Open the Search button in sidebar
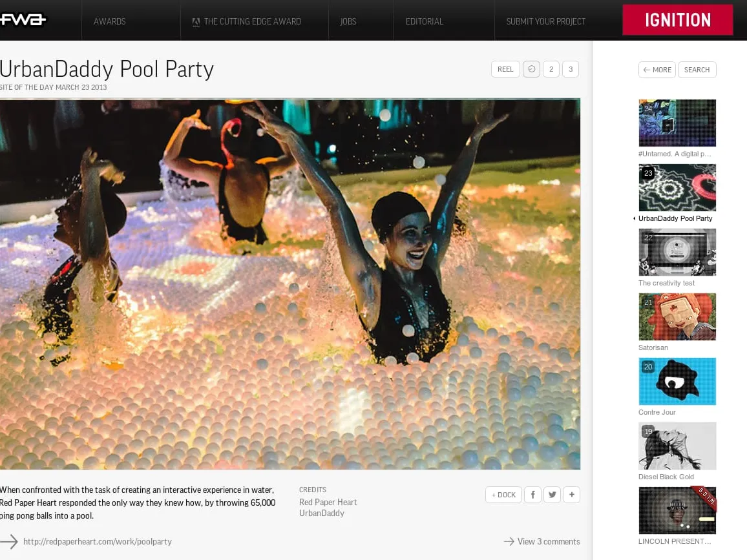This screenshot has width=747, height=560. click(x=697, y=70)
